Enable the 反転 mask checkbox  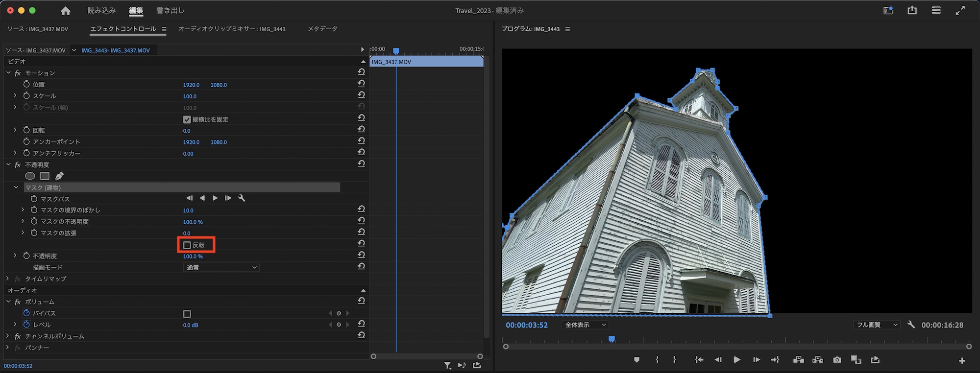tap(187, 245)
